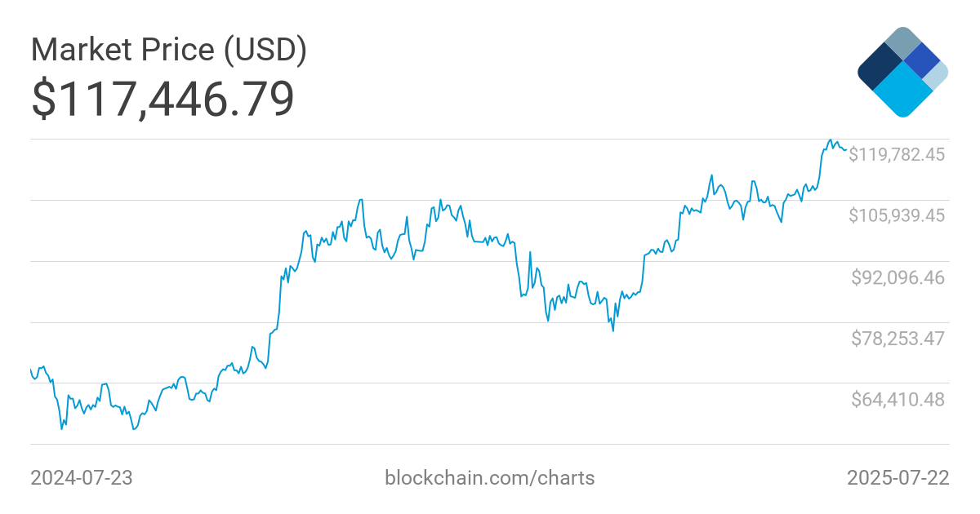
Task: Click the rightmost end of the price line
Action: click(845, 148)
